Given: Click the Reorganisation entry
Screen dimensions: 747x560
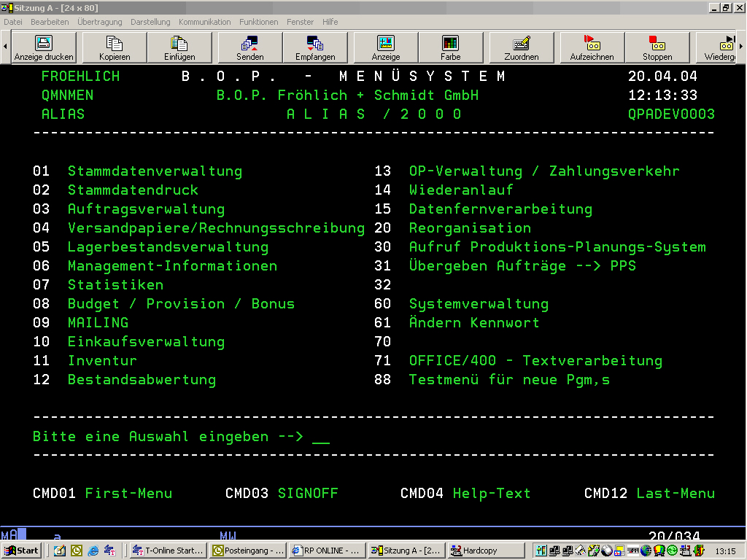Looking at the screenshot, I should point(471,228).
